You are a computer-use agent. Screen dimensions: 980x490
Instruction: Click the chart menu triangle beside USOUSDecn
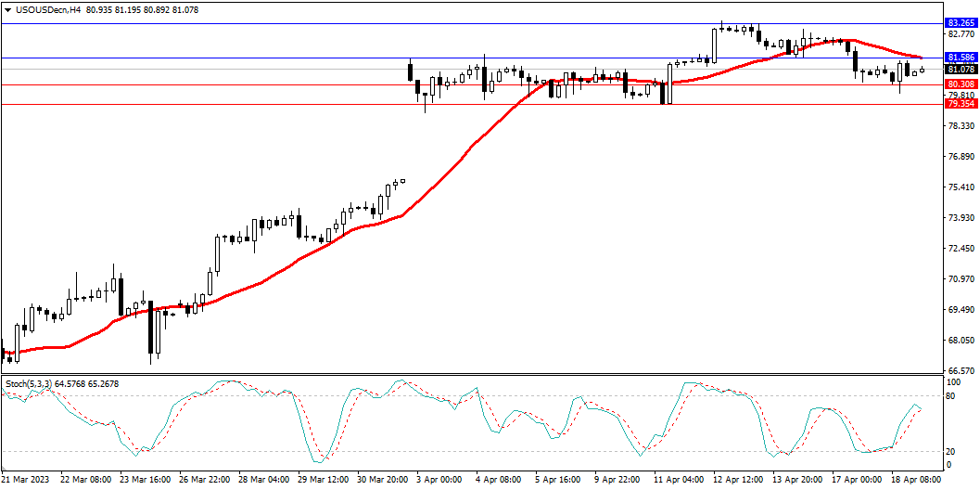point(7,10)
